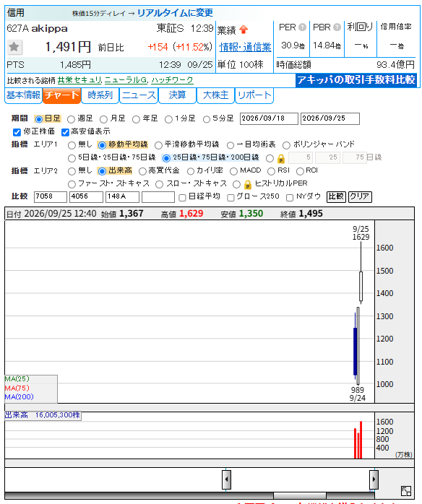The image size is (422, 504).
Task: Select 5日線・25日線・75日線 radio
Action: 72,158
